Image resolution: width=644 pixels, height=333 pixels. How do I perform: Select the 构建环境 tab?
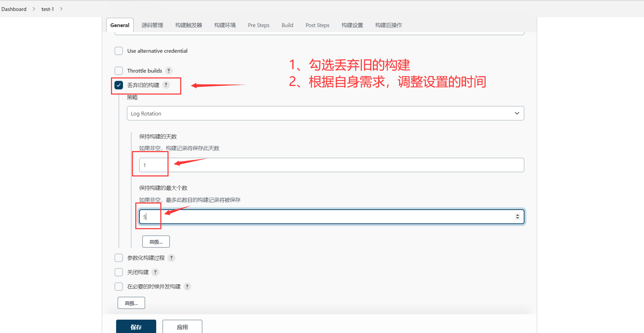coord(225,25)
